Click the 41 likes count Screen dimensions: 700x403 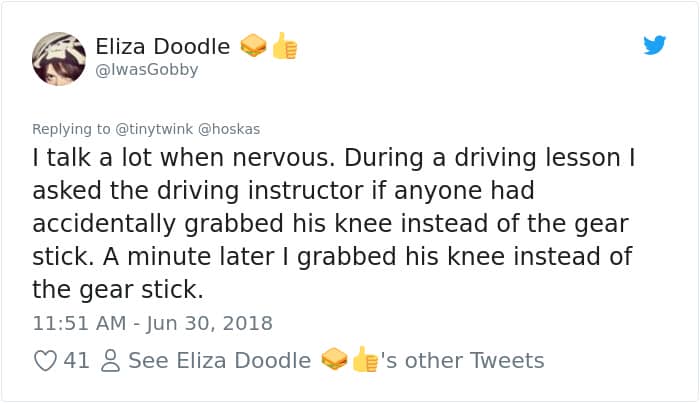76,361
